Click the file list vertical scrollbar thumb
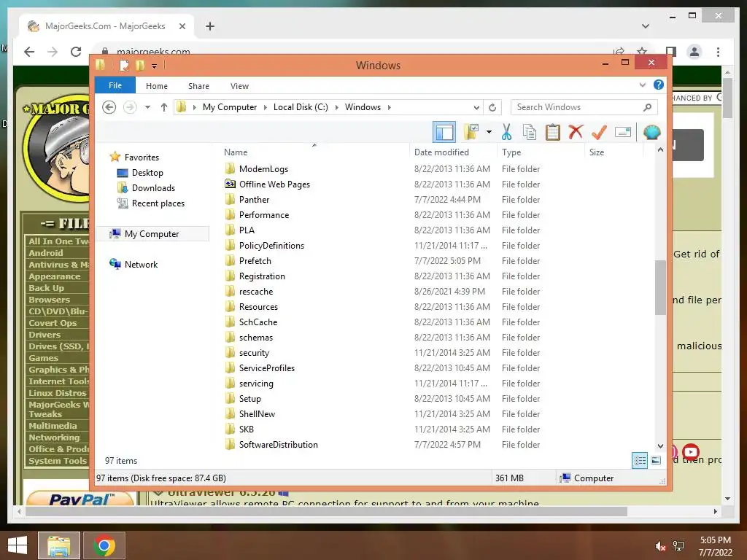The height and width of the screenshot is (560, 747). tap(660, 287)
